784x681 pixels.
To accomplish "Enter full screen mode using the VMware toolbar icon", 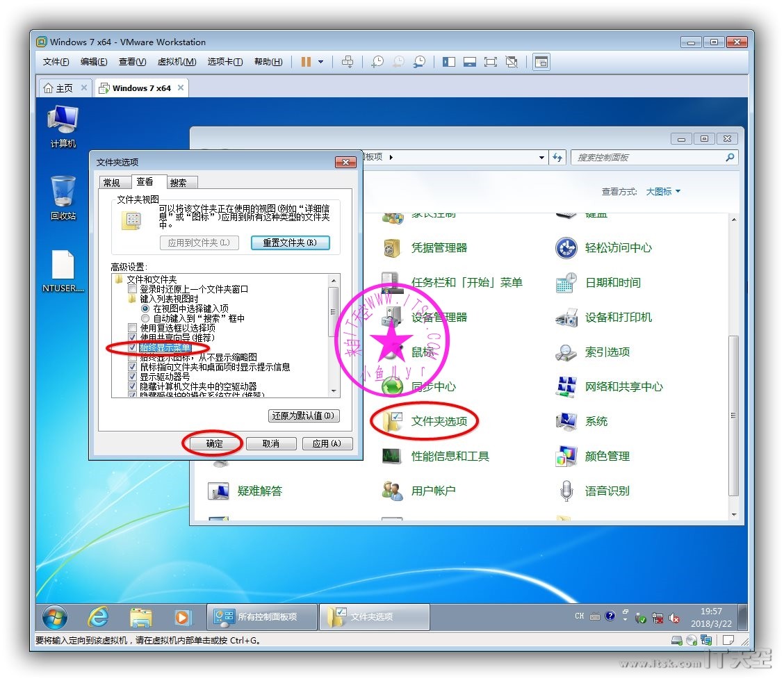I will coord(491,62).
